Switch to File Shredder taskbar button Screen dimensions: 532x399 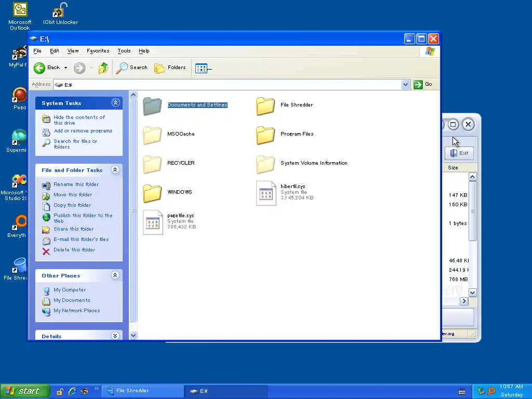(x=142, y=391)
